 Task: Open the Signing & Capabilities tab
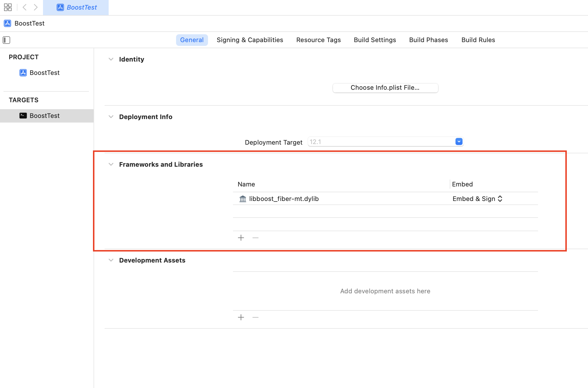(250, 40)
